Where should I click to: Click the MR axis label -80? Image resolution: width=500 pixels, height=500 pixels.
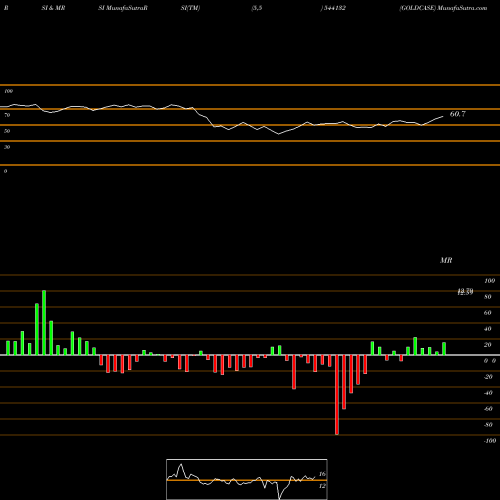tap(488, 425)
